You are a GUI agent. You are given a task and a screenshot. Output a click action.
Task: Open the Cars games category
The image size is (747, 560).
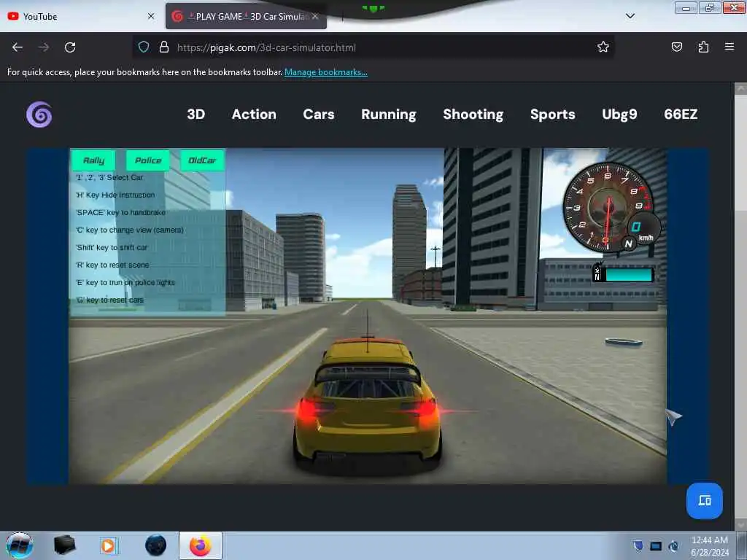(x=319, y=114)
